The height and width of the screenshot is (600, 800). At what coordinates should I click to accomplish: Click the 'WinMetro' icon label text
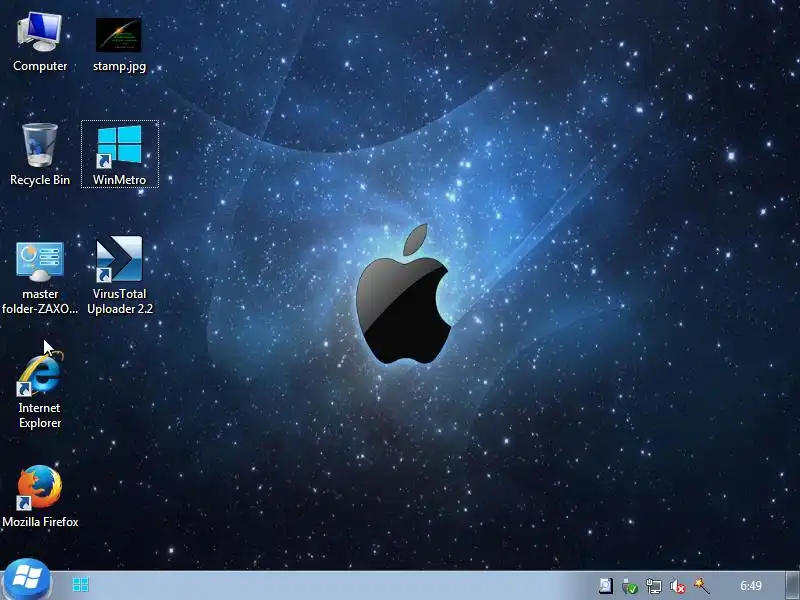pyautogui.click(x=119, y=180)
